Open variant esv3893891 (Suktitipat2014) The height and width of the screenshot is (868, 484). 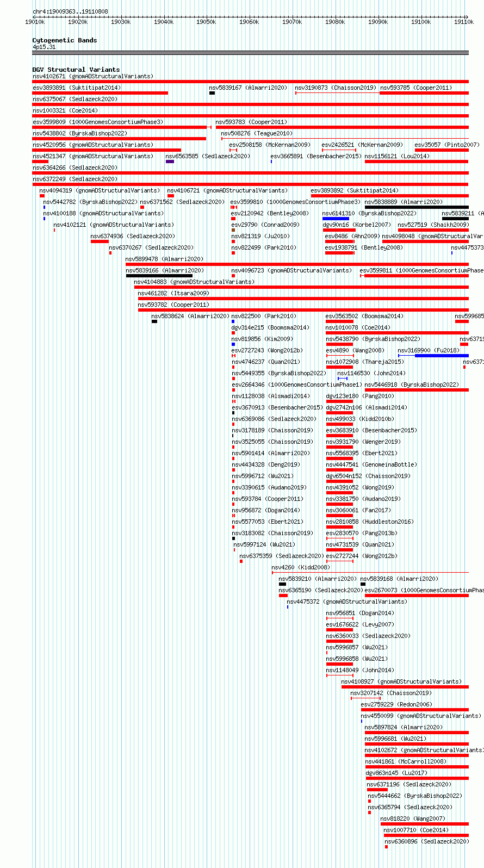pos(77,88)
